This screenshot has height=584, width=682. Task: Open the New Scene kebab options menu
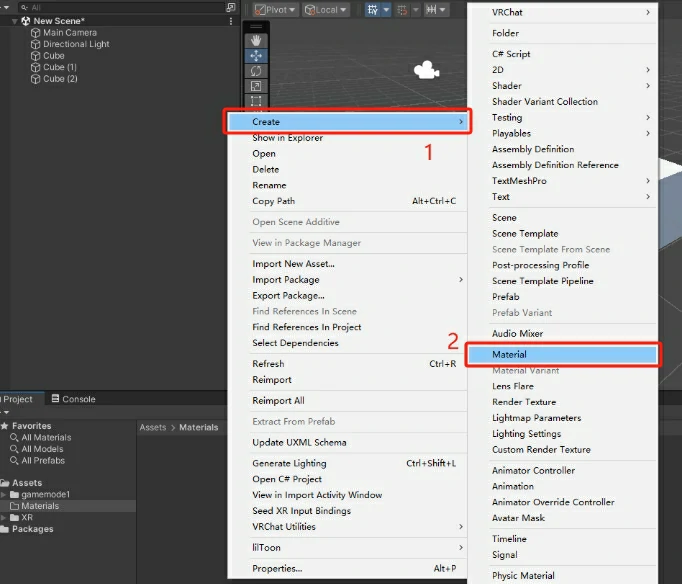[x=228, y=20]
